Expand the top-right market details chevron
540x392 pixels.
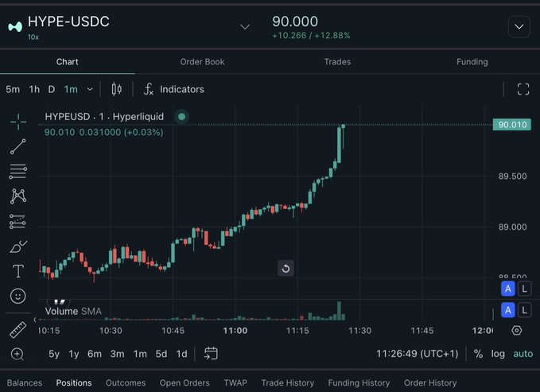click(519, 27)
